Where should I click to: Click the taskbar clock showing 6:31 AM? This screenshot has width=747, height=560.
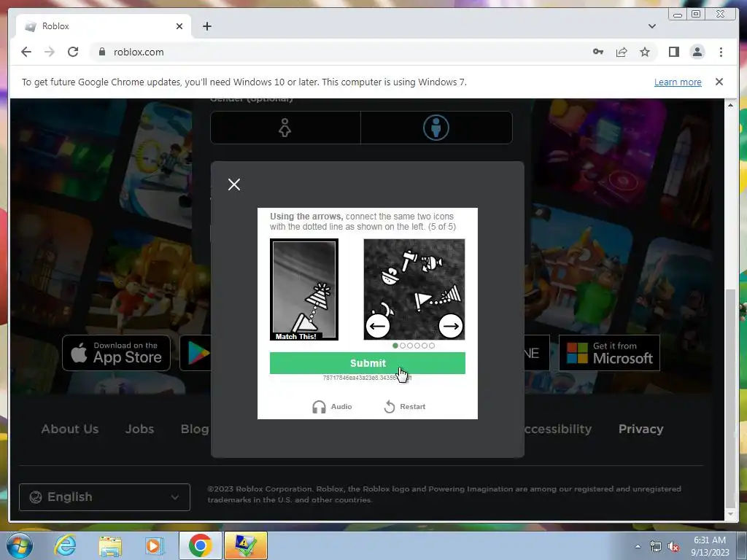click(710, 546)
